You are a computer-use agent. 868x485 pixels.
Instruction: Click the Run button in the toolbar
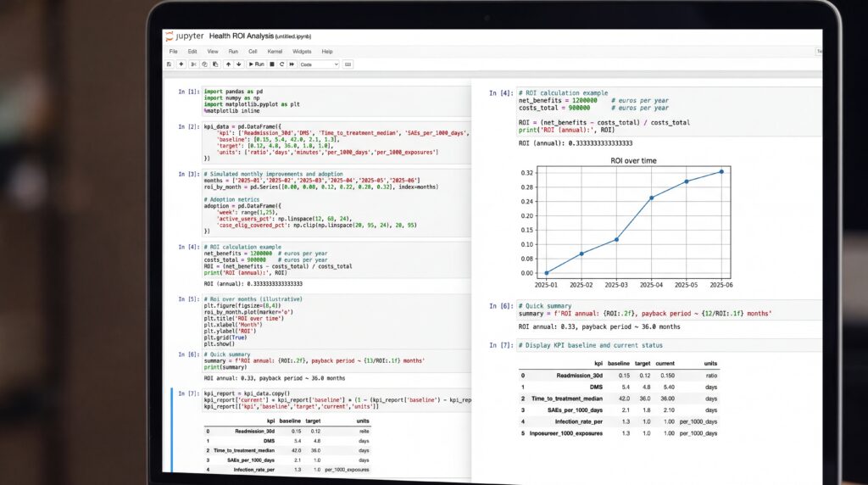coord(256,64)
